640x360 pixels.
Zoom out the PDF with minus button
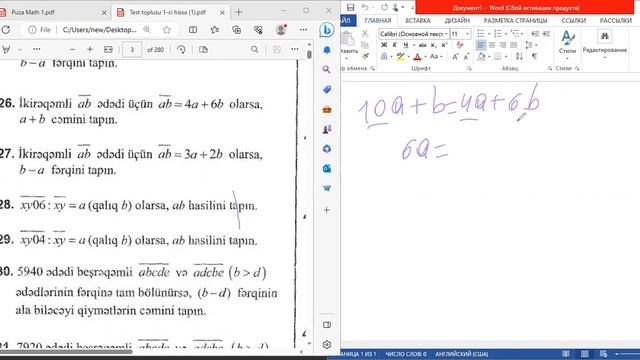[x=72, y=49]
